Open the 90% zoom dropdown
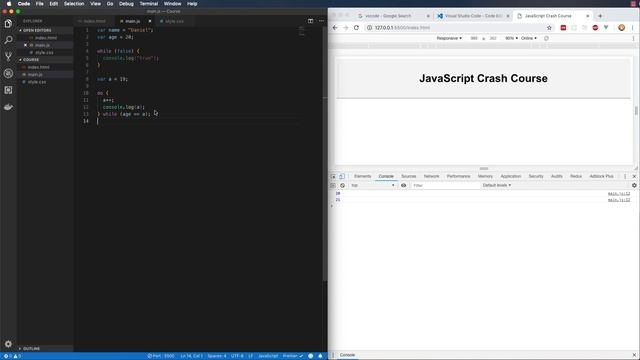Viewport: 640px width, 360px height. tap(511, 38)
